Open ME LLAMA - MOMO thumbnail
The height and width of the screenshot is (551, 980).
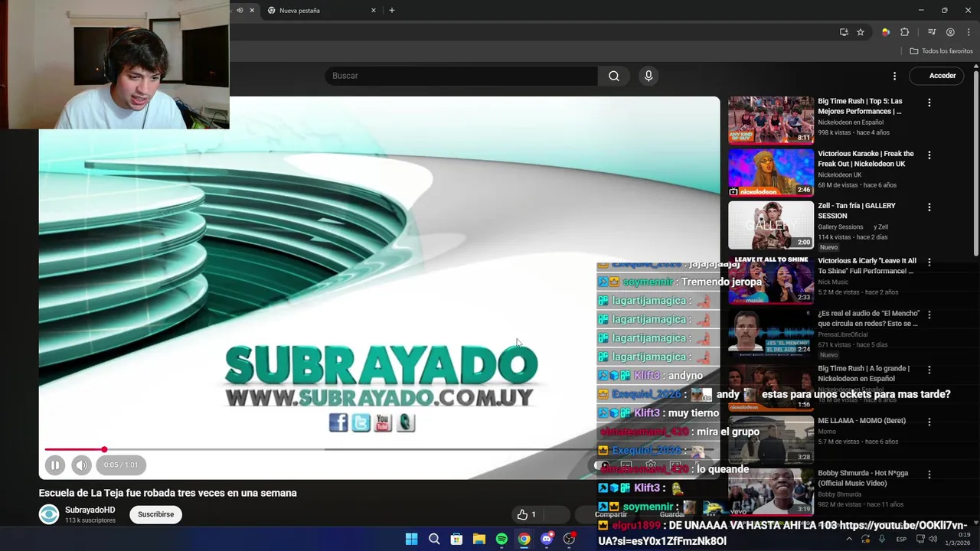(771, 439)
